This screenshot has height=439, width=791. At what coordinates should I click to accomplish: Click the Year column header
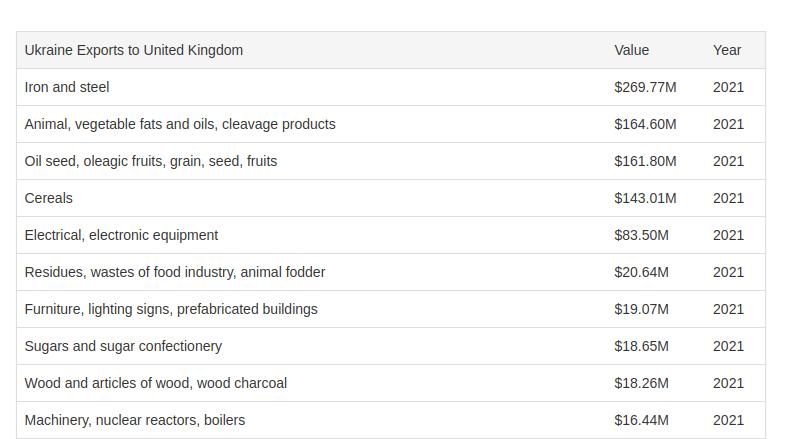727,50
